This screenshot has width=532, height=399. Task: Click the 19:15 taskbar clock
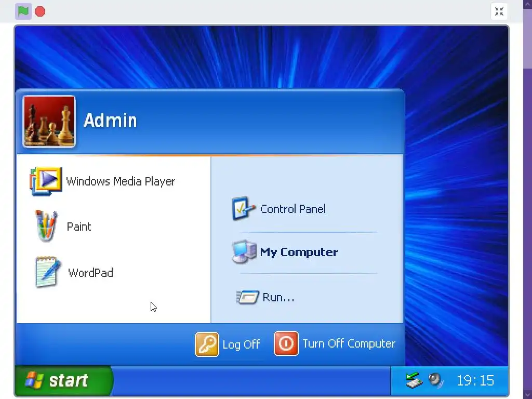(x=475, y=381)
